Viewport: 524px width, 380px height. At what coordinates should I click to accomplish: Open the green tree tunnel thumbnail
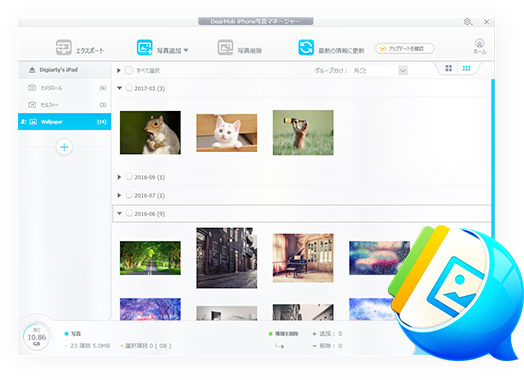point(150,258)
